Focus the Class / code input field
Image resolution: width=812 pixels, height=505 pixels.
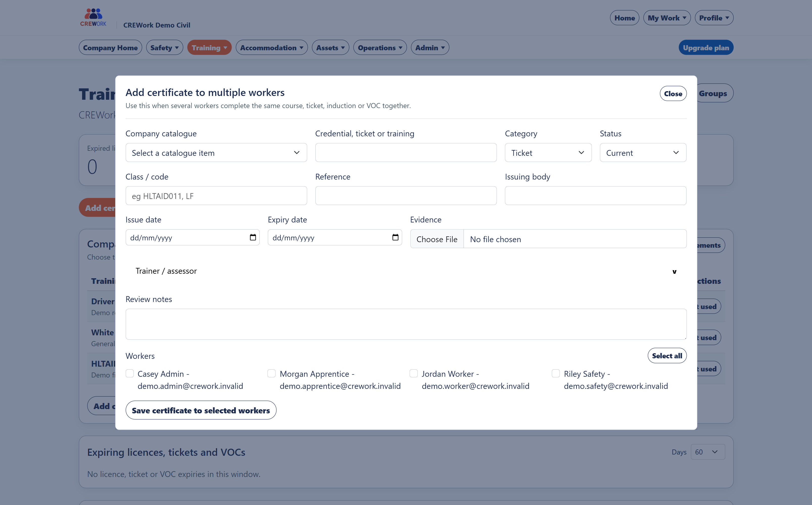[216, 196]
